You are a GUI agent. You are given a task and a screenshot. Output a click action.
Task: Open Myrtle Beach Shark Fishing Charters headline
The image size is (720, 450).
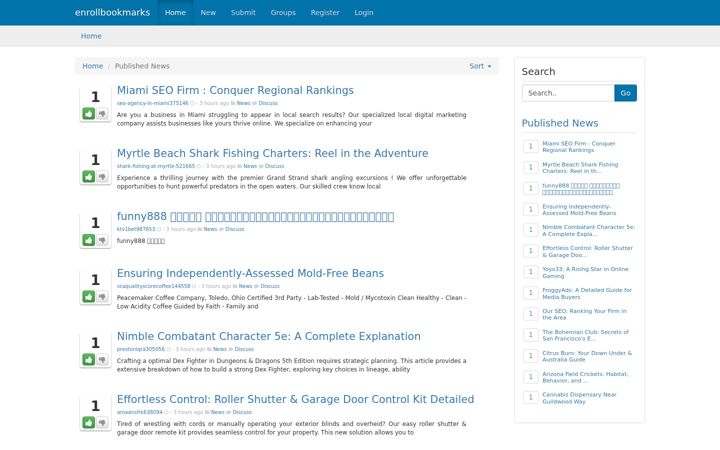[272, 153]
